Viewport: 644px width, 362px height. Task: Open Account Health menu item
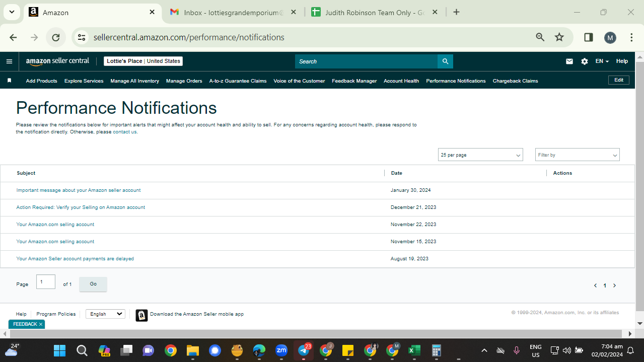(x=401, y=81)
